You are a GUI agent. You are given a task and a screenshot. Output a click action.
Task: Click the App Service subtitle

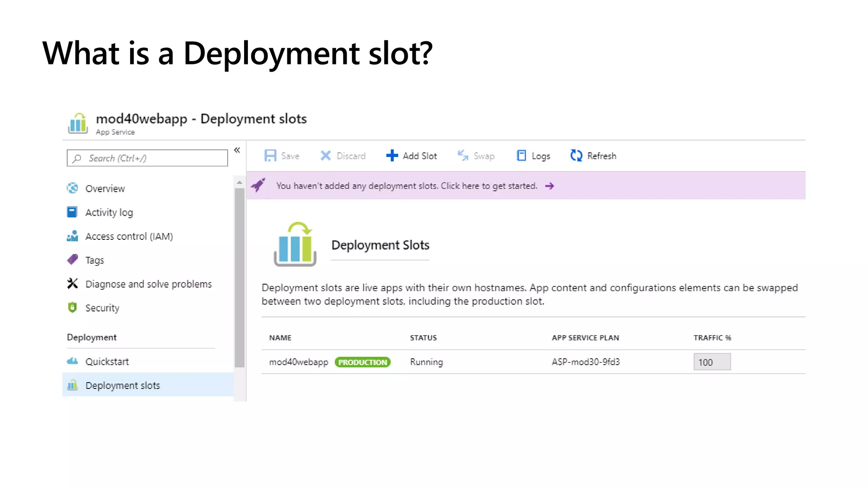click(115, 132)
